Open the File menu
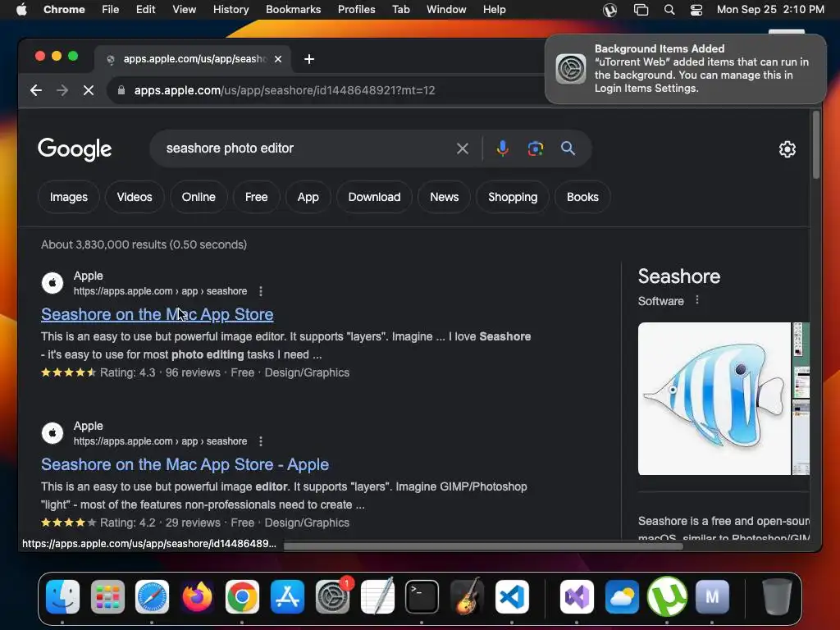Screen dimensions: 840x630 pos(111,10)
